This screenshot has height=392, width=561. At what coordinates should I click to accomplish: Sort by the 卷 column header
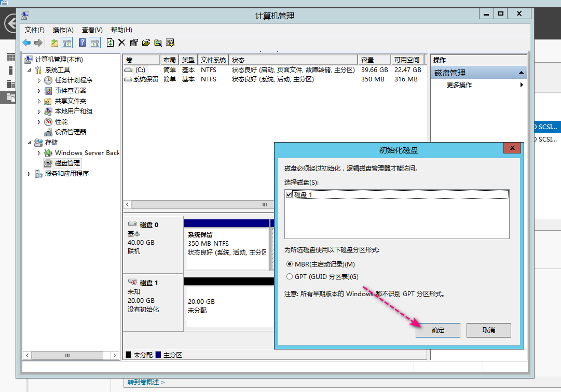point(142,60)
